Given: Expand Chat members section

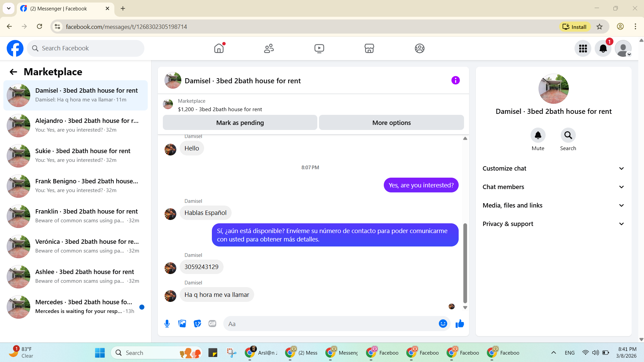Looking at the screenshot, I should pyautogui.click(x=553, y=187).
